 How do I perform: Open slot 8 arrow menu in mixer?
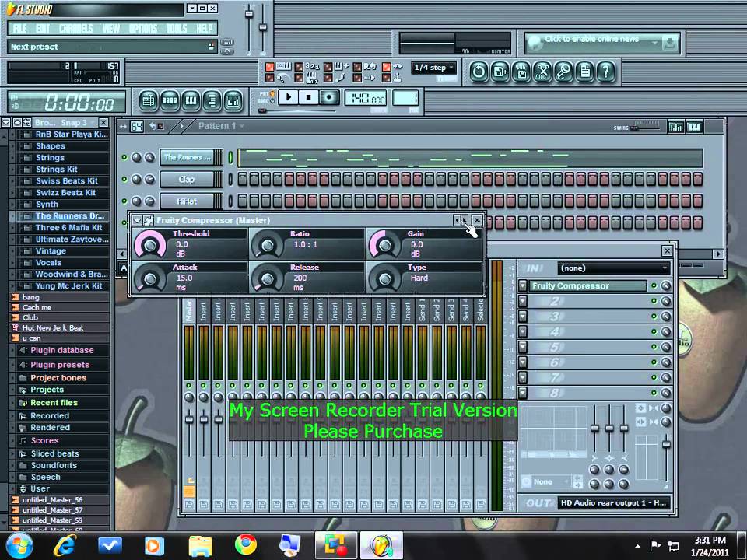click(523, 393)
